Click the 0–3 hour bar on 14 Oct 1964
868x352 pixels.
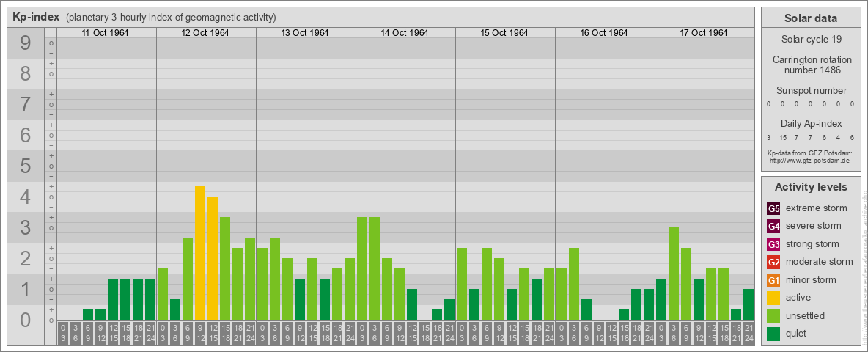click(x=362, y=269)
